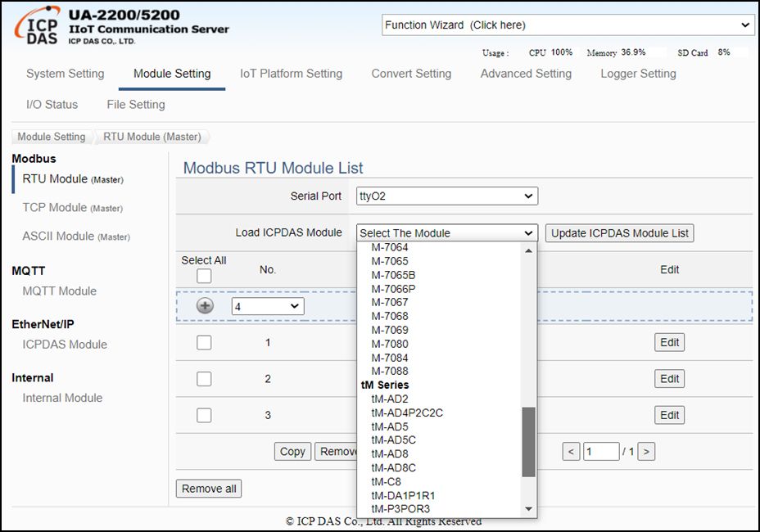
Task: Open the Serial Port ttyO2 dropdown
Action: [x=447, y=196]
